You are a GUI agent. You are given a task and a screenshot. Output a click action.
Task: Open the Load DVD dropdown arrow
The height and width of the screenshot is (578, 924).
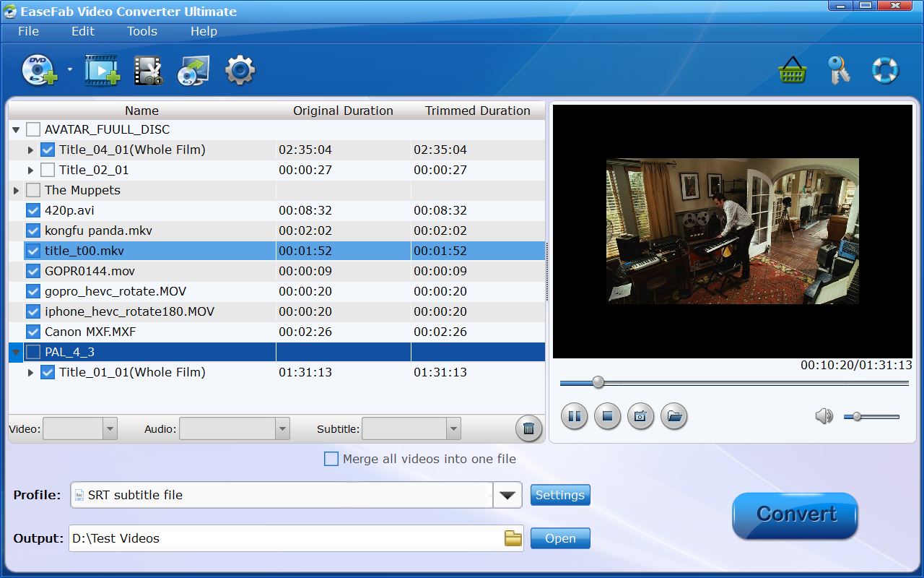[x=70, y=70]
